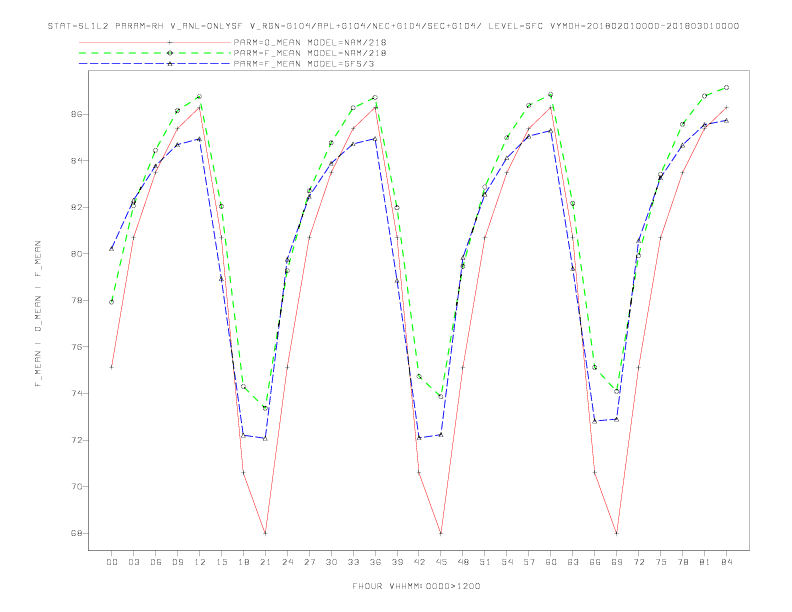Click x-axis tick label 78
The image size is (792, 612).
coord(683,562)
